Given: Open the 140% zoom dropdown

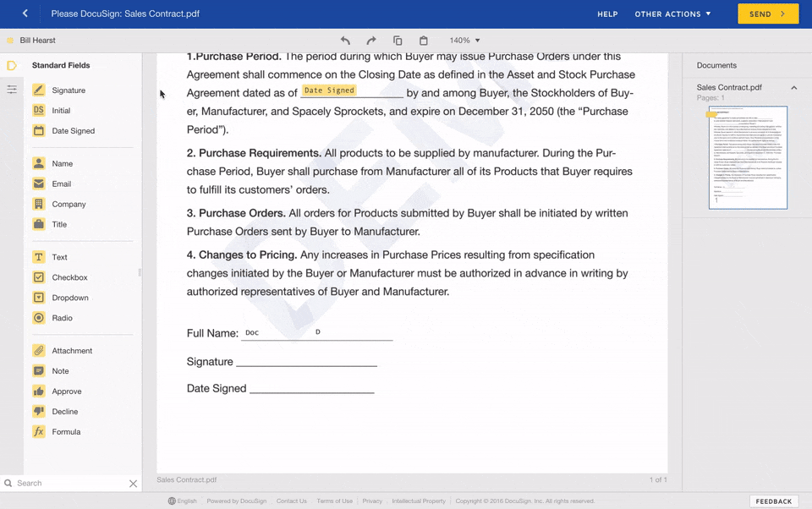Looking at the screenshot, I should [464, 41].
